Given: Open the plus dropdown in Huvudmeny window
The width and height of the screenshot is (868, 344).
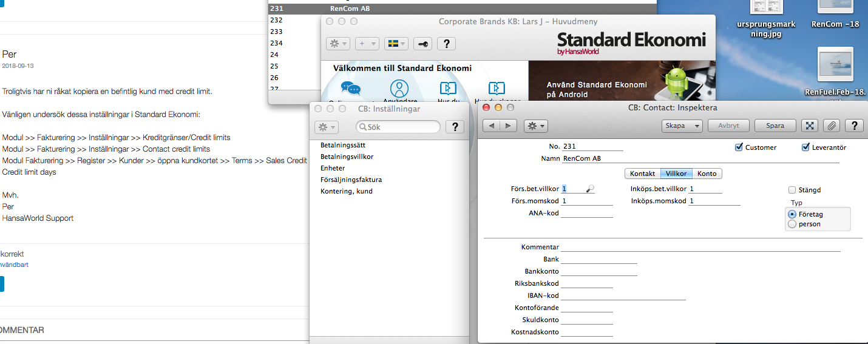Looking at the screenshot, I should tap(367, 44).
